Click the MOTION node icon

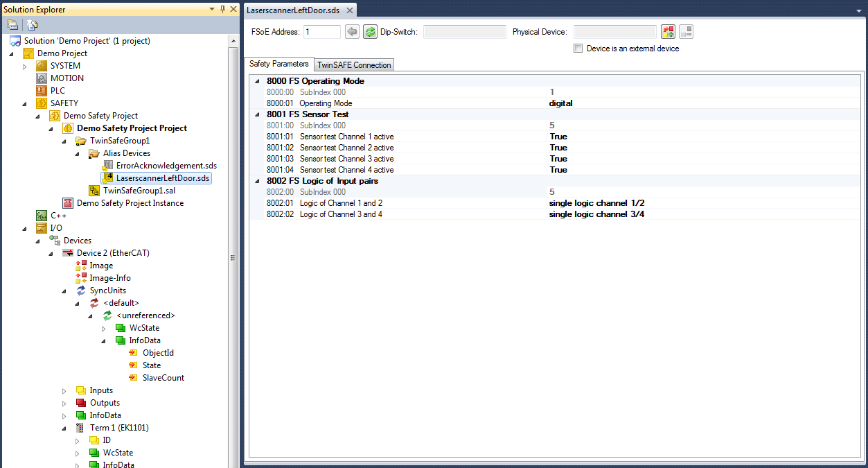[x=42, y=78]
